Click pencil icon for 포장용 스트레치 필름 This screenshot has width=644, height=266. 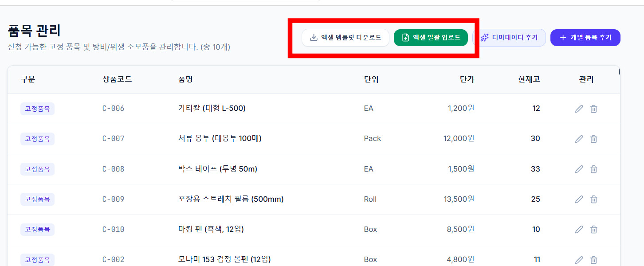coord(579,199)
